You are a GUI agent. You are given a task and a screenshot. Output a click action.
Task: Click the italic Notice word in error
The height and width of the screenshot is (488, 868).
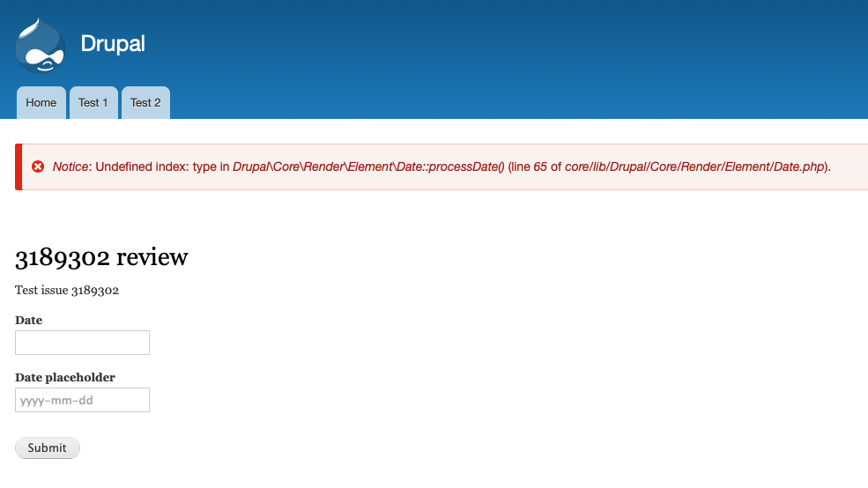pyautogui.click(x=70, y=166)
